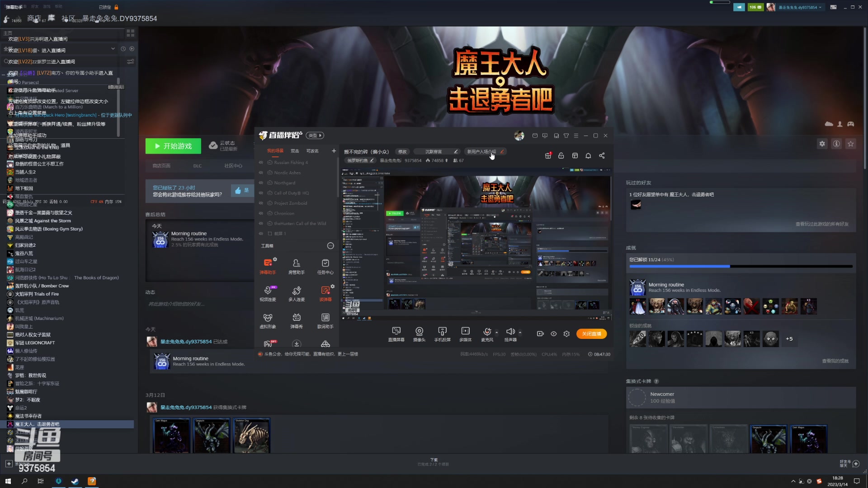Image resolution: width=868 pixels, height=488 pixels.
Task: Switch to 双击 scene tab
Action: 295,151
